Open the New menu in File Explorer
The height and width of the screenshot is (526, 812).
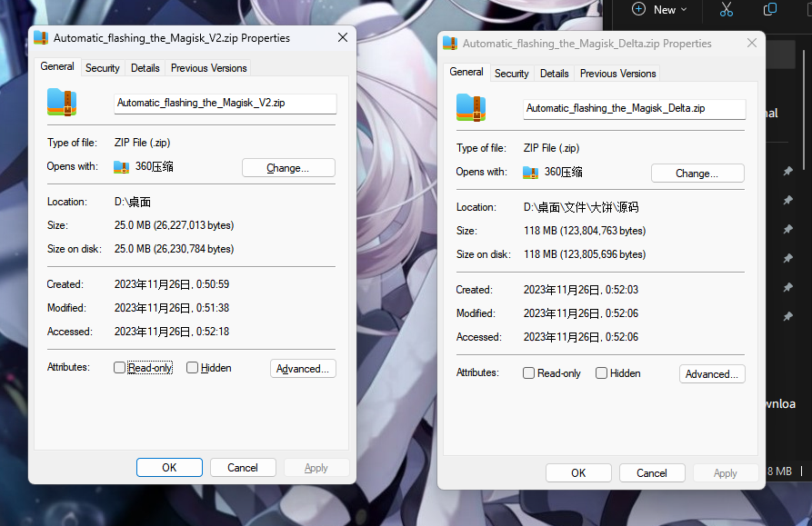point(660,9)
